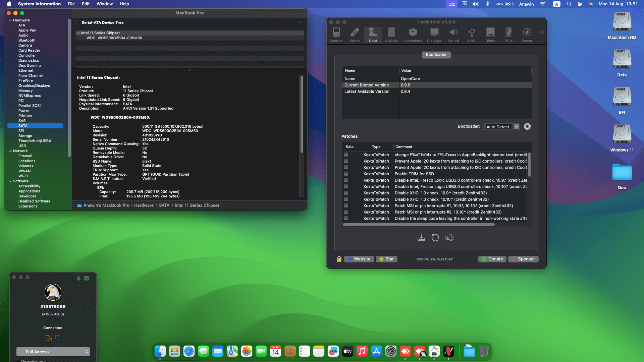The image size is (644, 362).
Task: Open the Full Access permissions dropdown
Action: (53, 352)
